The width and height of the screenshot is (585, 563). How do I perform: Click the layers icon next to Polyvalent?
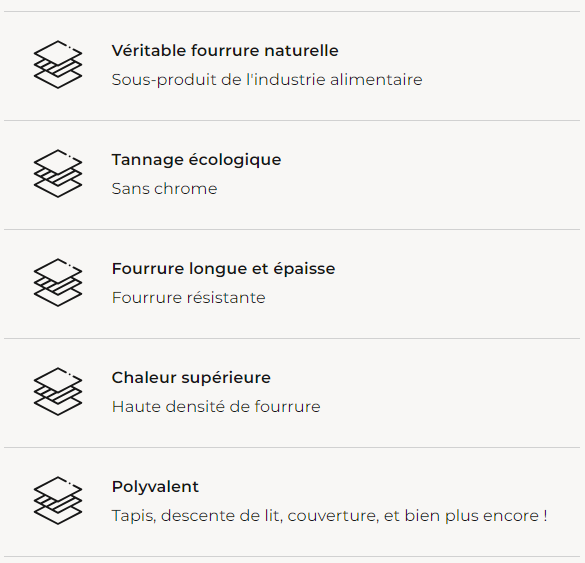[x=58, y=500]
